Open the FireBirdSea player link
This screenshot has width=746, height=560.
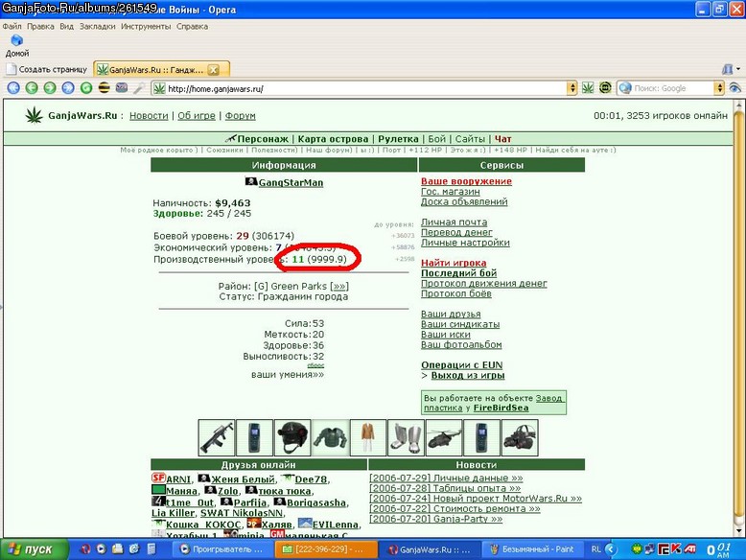pos(501,408)
